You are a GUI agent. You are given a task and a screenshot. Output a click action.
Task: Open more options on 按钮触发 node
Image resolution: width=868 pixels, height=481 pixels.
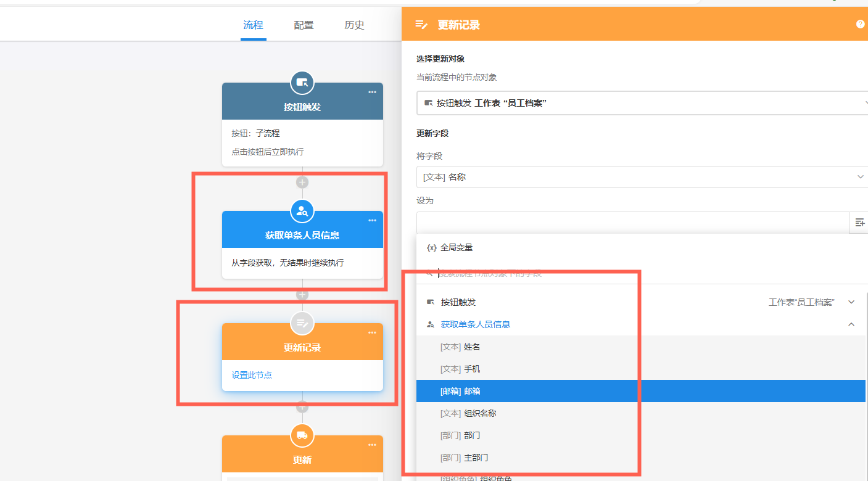click(372, 92)
